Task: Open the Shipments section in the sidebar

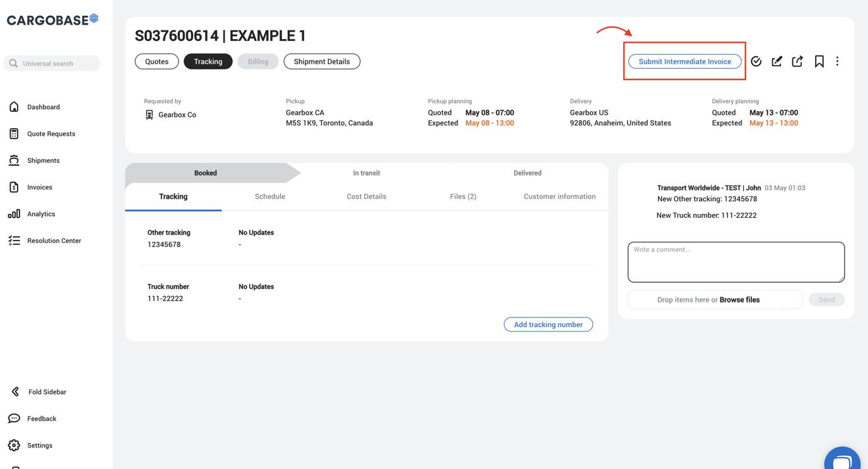Action: pyautogui.click(x=43, y=160)
